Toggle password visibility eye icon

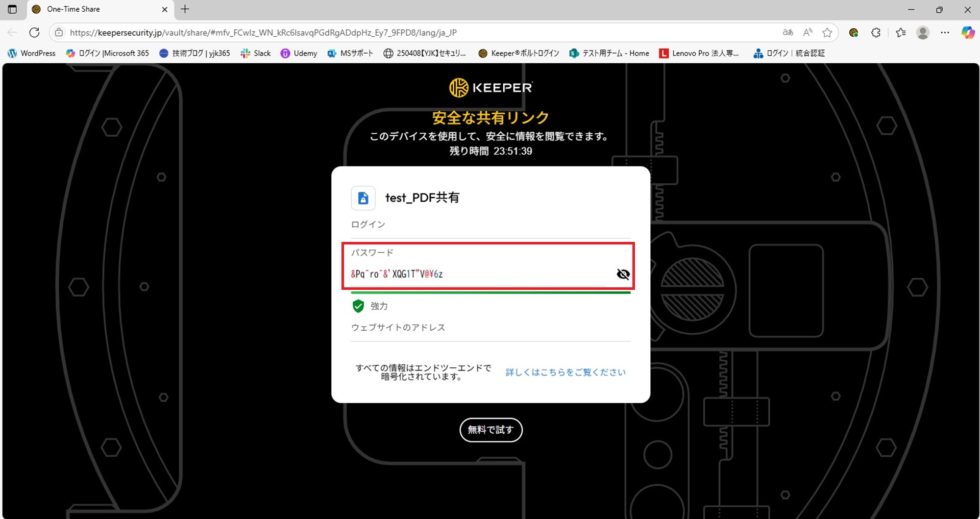(623, 274)
